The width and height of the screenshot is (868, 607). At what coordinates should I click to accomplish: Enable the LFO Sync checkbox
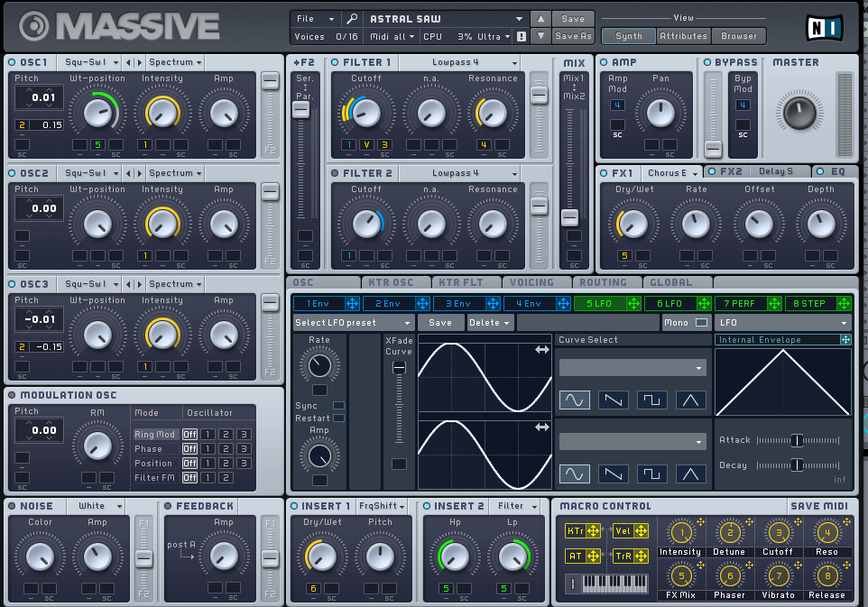tap(338, 406)
